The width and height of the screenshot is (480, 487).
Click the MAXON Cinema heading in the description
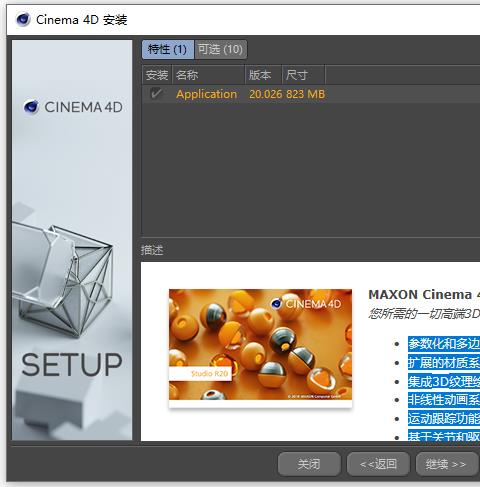(424, 295)
